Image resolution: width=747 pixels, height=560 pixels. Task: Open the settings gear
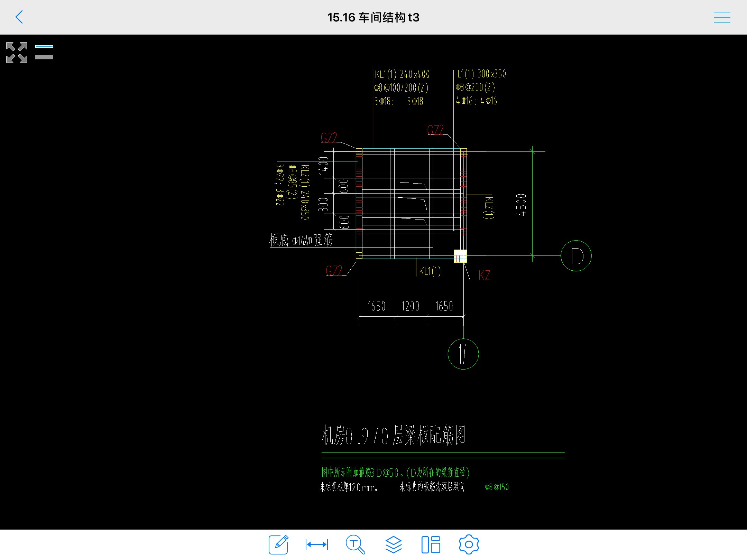pos(469,544)
